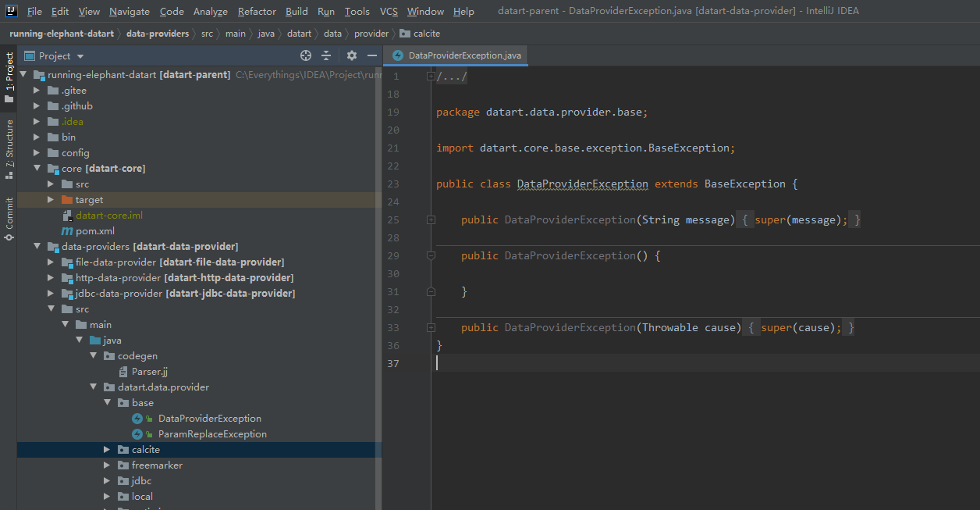The width and height of the screenshot is (980, 510).
Task: Open the Analyze menu
Action: (x=211, y=12)
